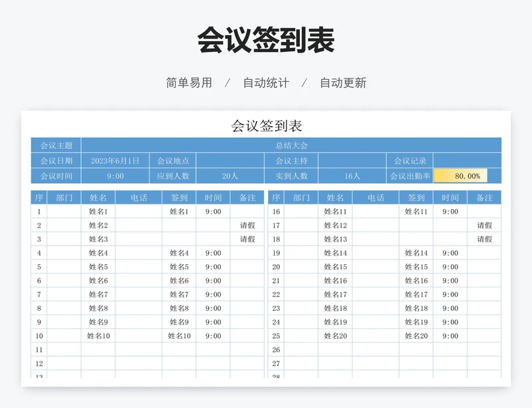The height and width of the screenshot is (408, 532).
Task: Click the 2023年6月1日 date cell
Action: (x=115, y=160)
